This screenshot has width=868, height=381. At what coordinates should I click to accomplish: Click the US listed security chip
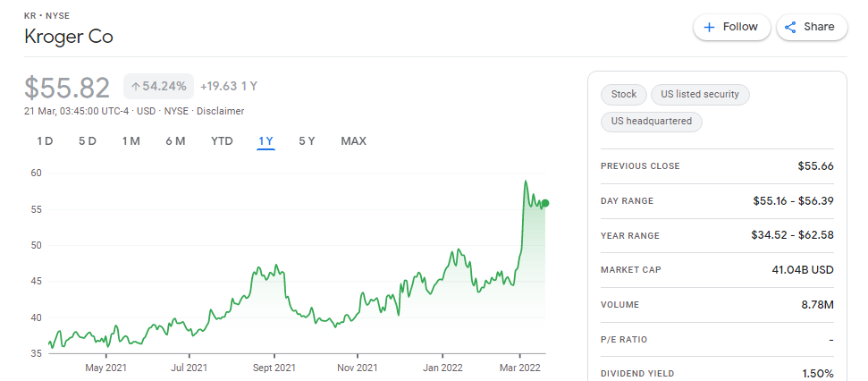click(x=700, y=94)
